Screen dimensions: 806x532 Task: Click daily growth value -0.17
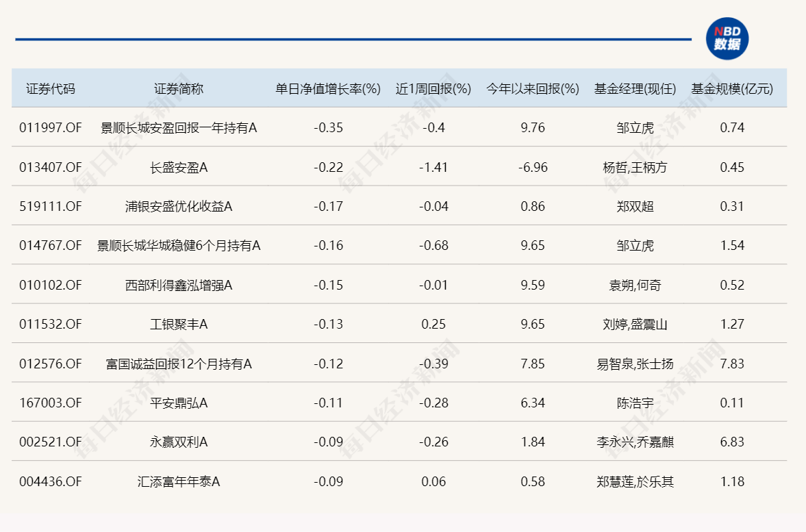tap(328, 206)
